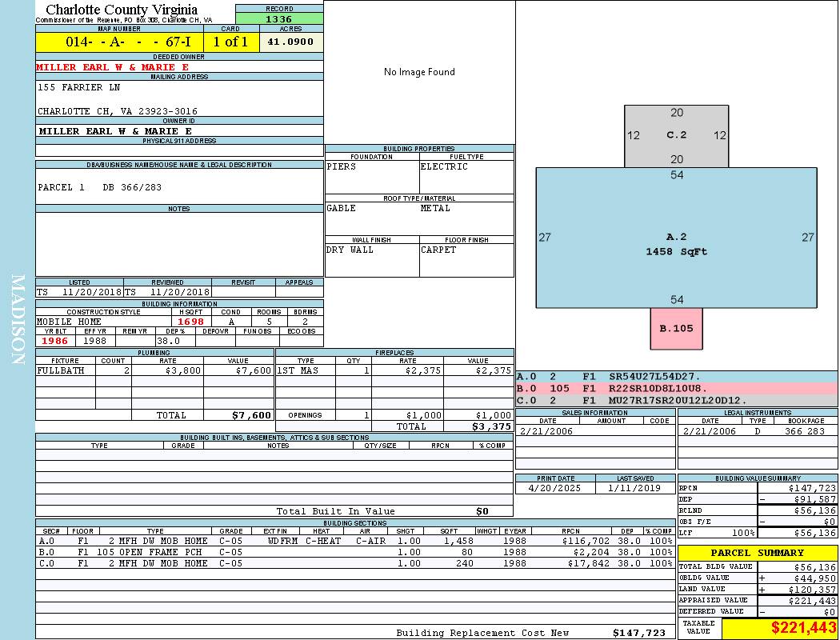Select the CARPET floor finish field
This screenshot has height=640, width=840.
pyautogui.click(x=439, y=250)
